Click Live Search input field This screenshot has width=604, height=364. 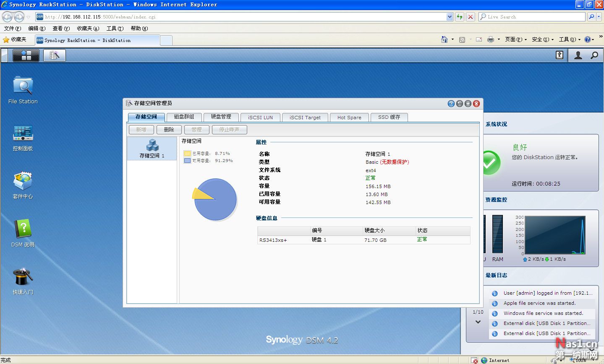click(x=532, y=17)
